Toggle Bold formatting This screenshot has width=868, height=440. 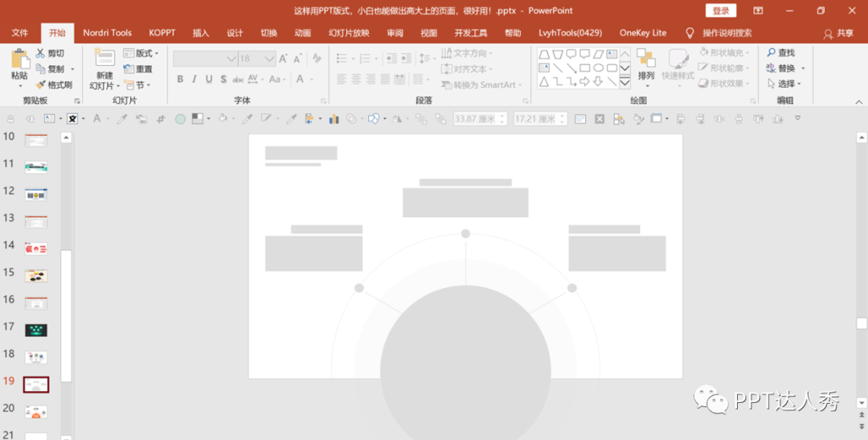(180, 80)
